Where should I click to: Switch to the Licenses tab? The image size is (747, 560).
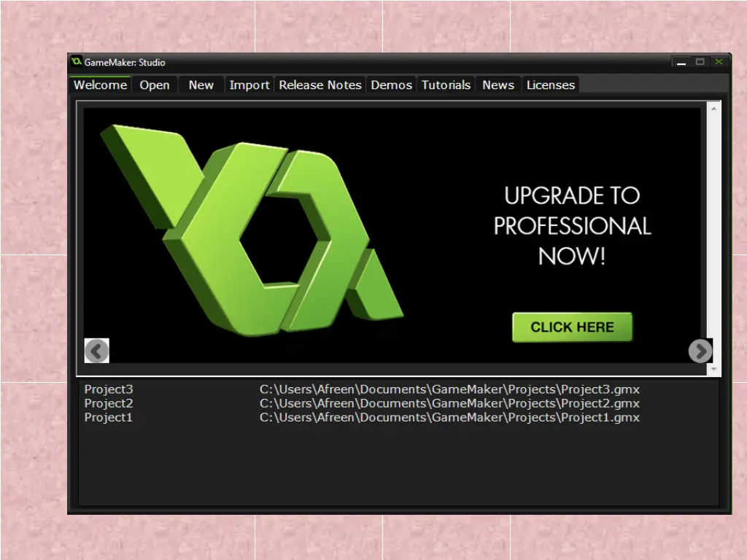pos(551,85)
